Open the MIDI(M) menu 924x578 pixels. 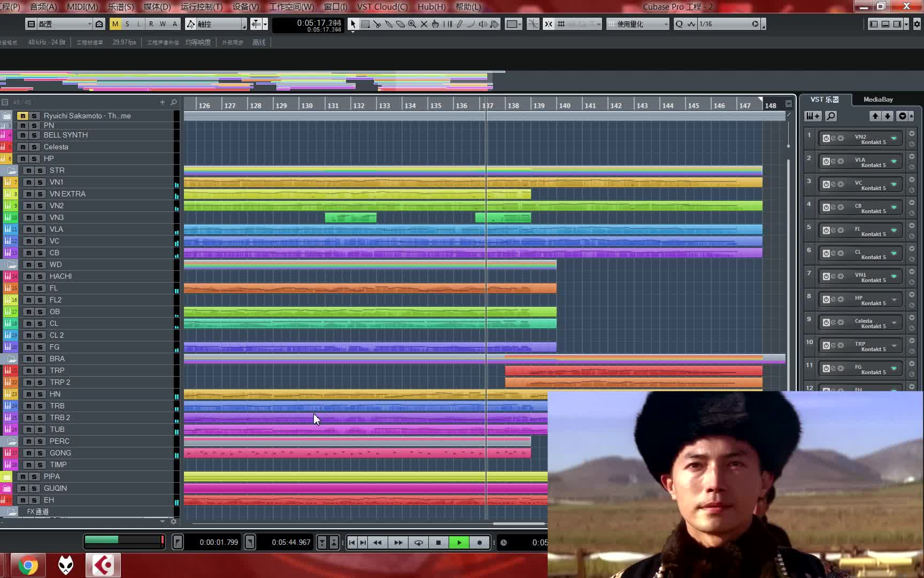82,6
